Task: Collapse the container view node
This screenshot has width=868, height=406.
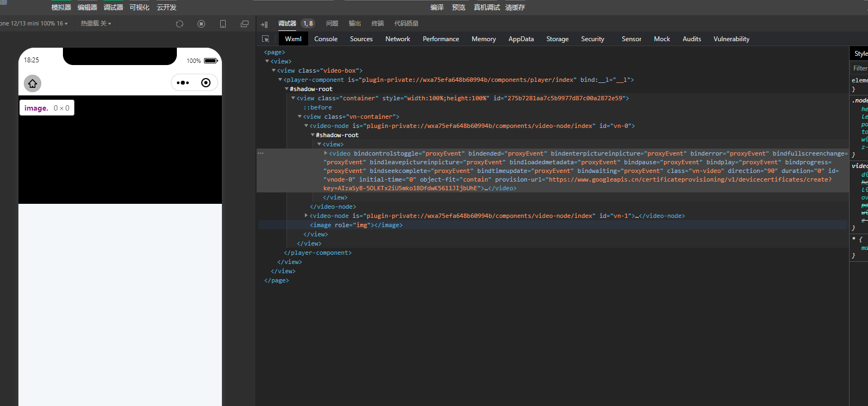Action: click(x=293, y=98)
